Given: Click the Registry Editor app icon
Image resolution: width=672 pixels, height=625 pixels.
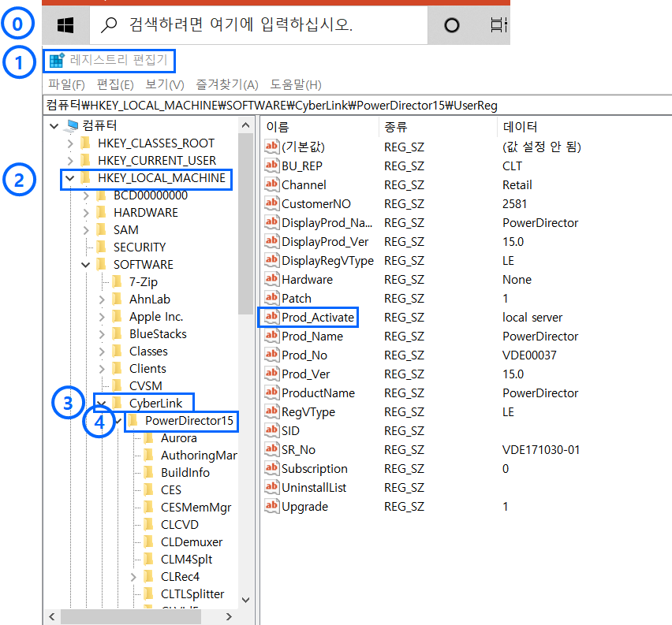Looking at the screenshot, I should [x=57, y=61].
